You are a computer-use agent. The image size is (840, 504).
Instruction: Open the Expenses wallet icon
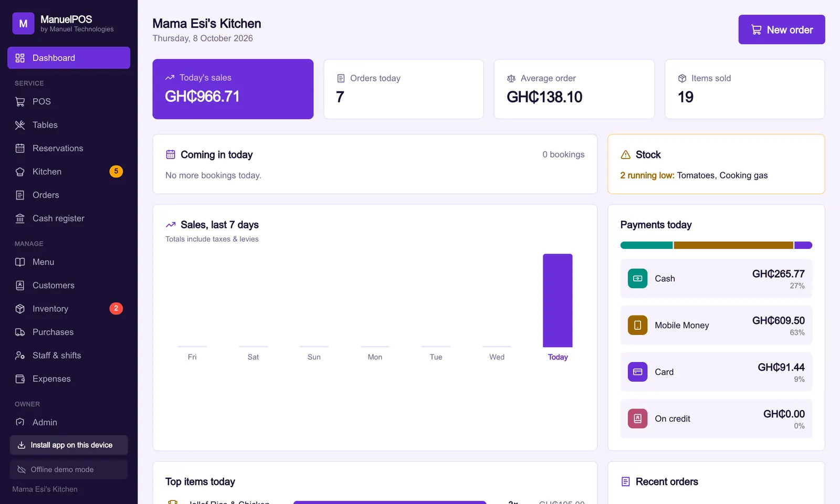[x=20, y=379]
